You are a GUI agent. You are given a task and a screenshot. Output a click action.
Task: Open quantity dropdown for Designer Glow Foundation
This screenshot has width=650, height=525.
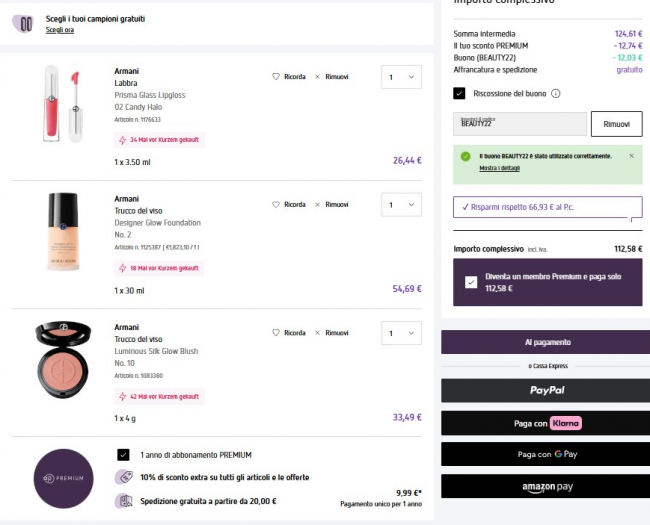point(401,205)
